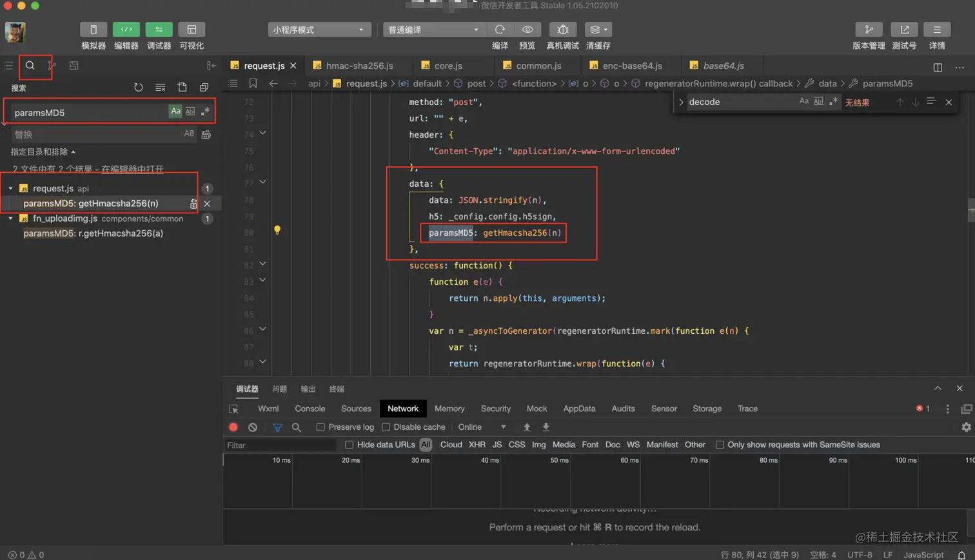Fold code at line 74
Viewport: 975px width, 560px height.
[262, 133]
